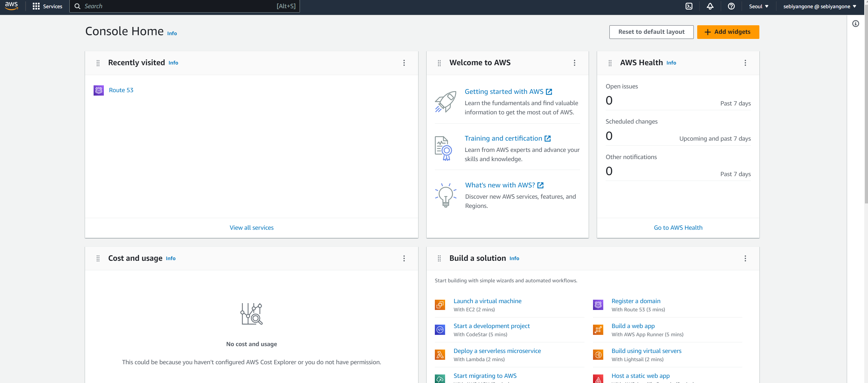Open AWS Health widget options menu
The height and width of the screenshot is (383, 868).
(745, 63)
